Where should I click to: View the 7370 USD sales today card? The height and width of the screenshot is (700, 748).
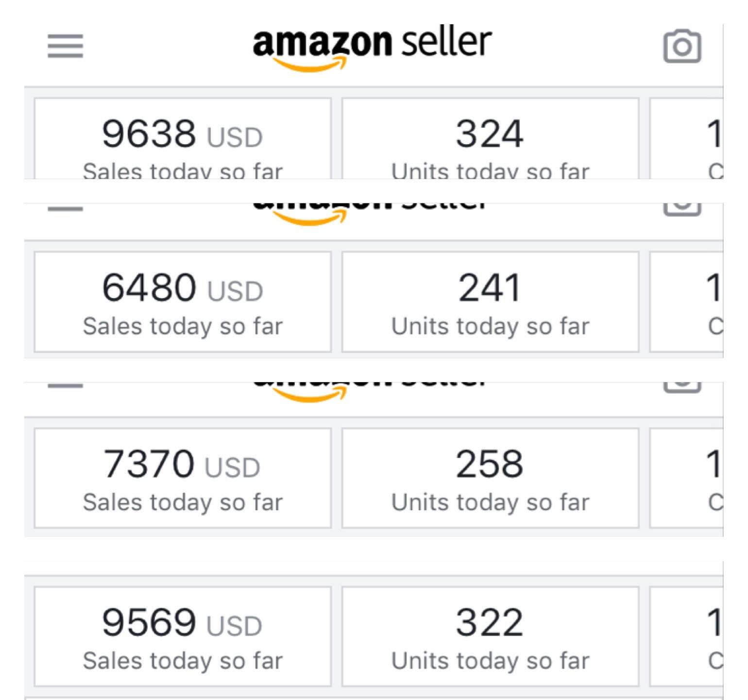tap(183, 478)
